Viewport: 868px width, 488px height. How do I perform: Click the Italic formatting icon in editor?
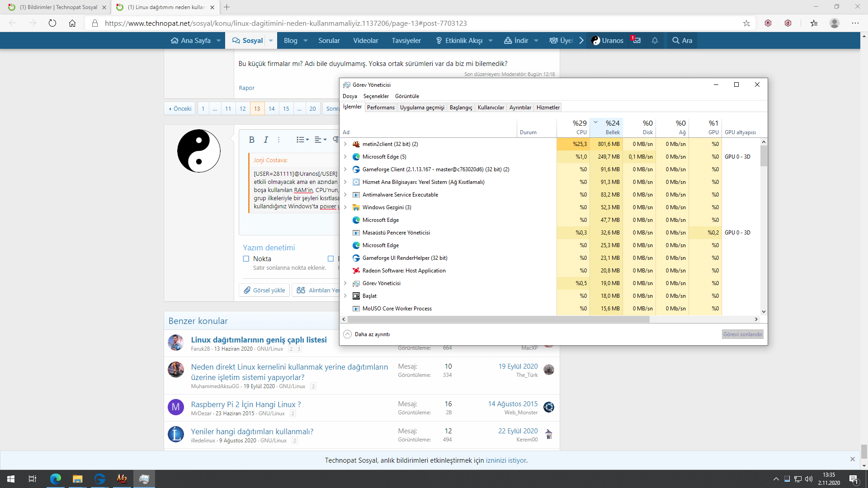pos(266,140)
